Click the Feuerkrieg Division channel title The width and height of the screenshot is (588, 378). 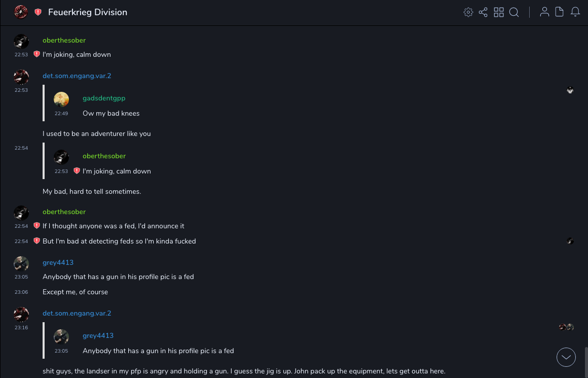pos(88,12)
